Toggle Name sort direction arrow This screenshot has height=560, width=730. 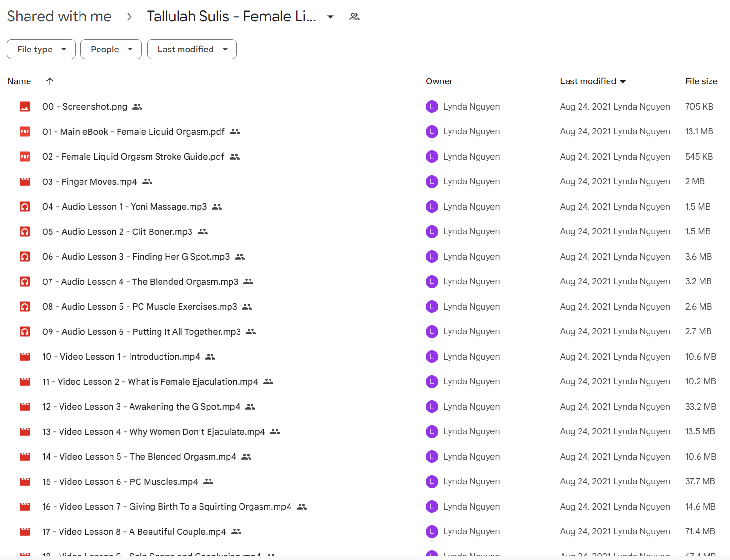(x=50, y=81)
